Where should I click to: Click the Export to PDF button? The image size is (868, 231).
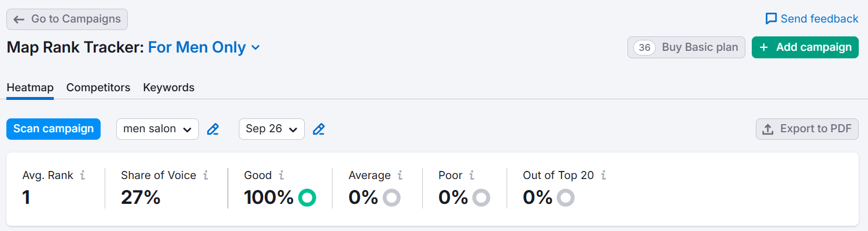(x=807, y=129)
